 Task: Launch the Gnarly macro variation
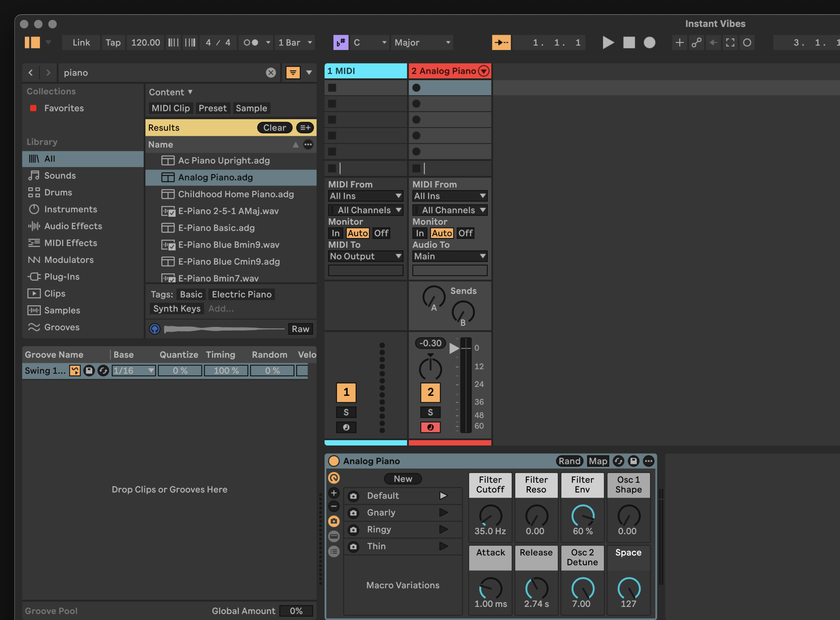444,513
